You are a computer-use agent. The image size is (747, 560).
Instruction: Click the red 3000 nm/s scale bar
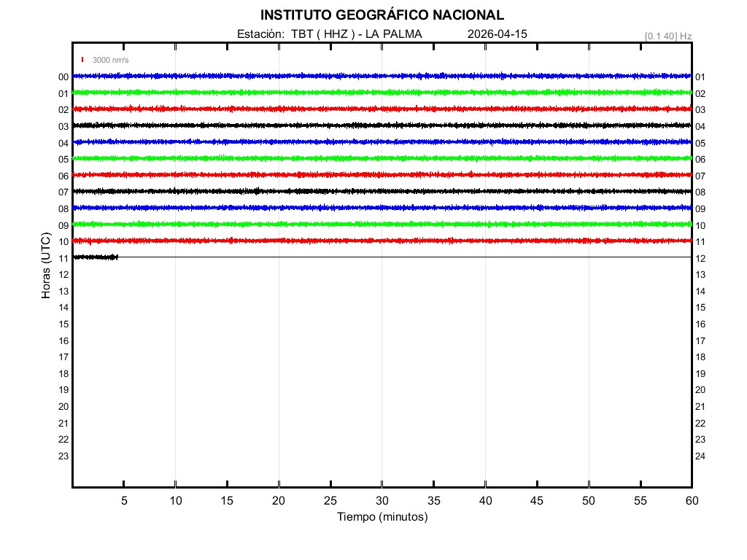pyautogui.click(x=82, y=60)
